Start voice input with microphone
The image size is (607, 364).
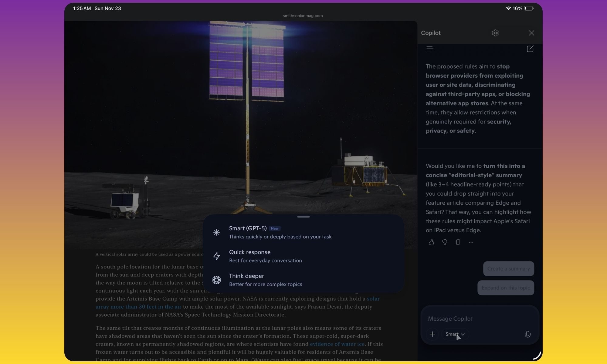(527, 334)
